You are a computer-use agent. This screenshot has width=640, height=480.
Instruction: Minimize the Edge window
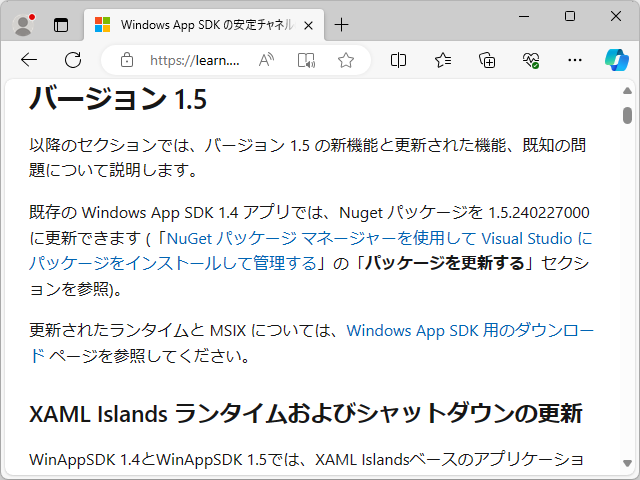(x=524, y=16)
